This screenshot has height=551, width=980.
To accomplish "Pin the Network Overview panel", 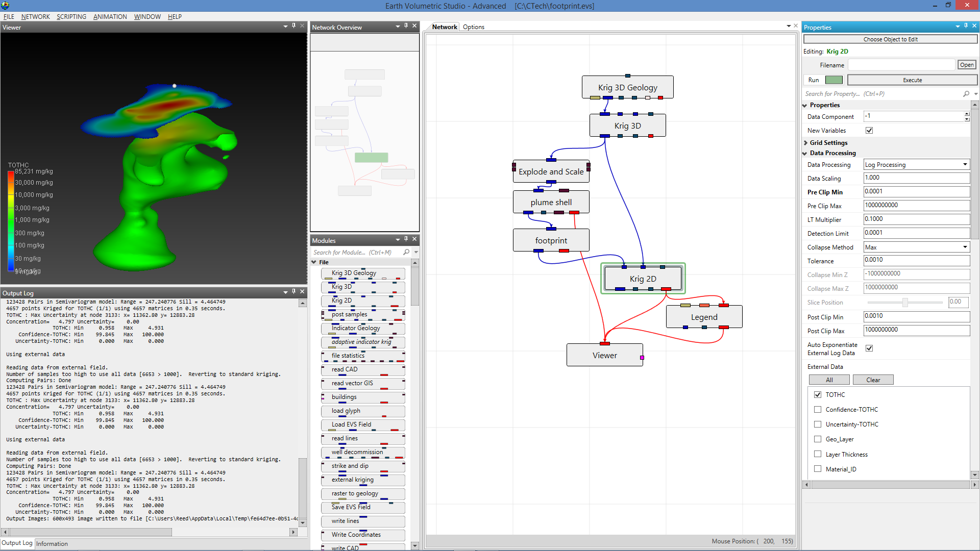I will tap(406, 26).
